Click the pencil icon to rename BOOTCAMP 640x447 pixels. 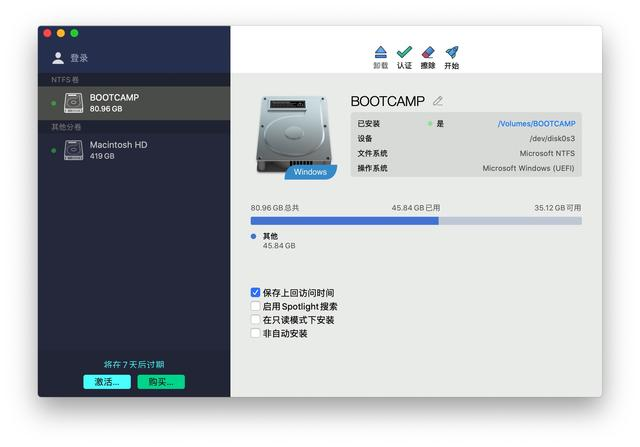point(438,100)
